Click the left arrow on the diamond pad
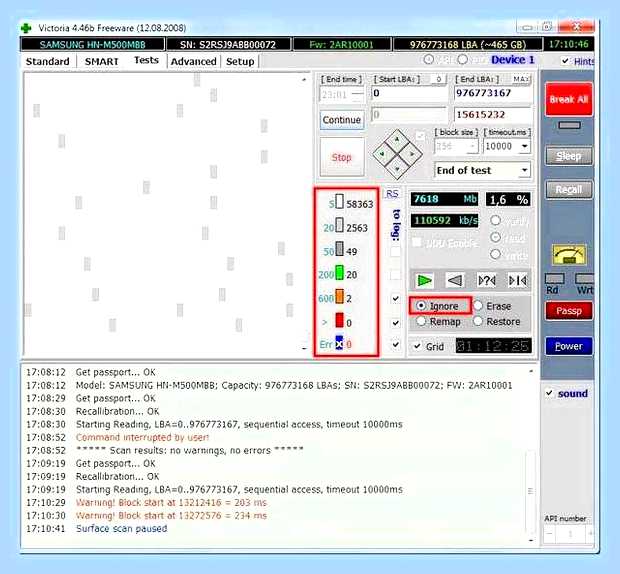620x574 pixels. click(382, 154)
